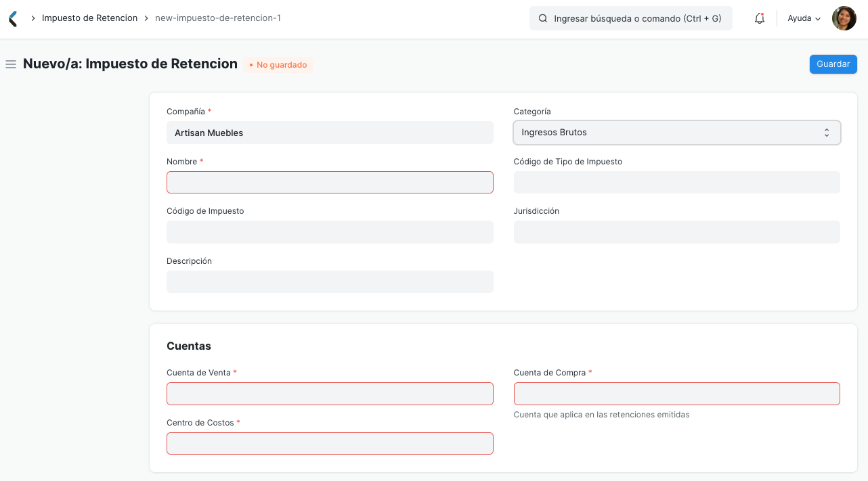The height and width of the screenshot is (481, 868).
Task: Focus the search or command bar
Action: (x=631, y=19)
